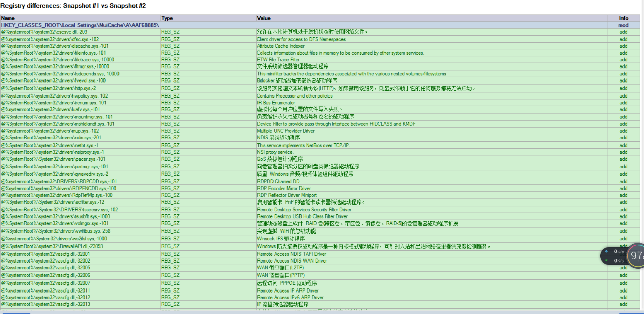This screenshot has width=644, height=314.
Task: Click the HIDCLASS and KMDF filter description
Action: [x=336, y=124]
